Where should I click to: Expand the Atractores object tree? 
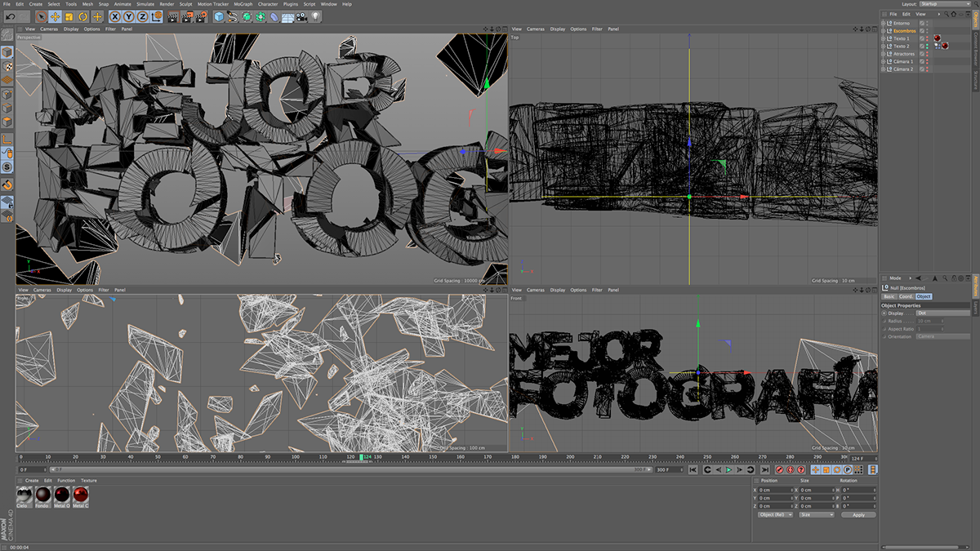click(884, 54)
